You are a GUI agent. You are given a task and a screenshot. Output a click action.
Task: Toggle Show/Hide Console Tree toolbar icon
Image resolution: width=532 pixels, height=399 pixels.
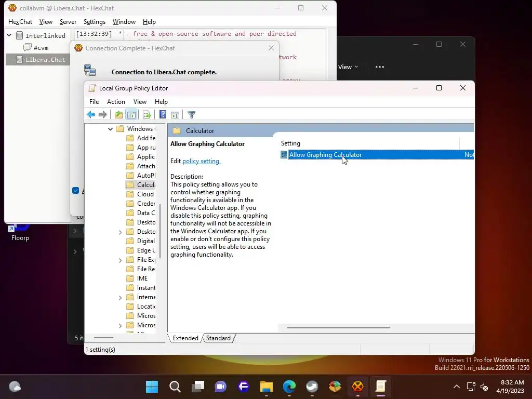point(131,115)
